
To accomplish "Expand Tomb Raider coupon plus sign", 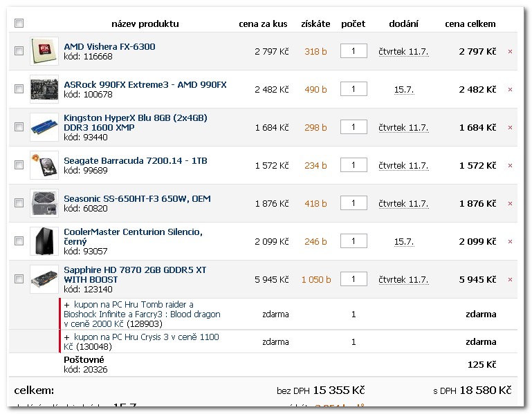I will click(67, 304).
